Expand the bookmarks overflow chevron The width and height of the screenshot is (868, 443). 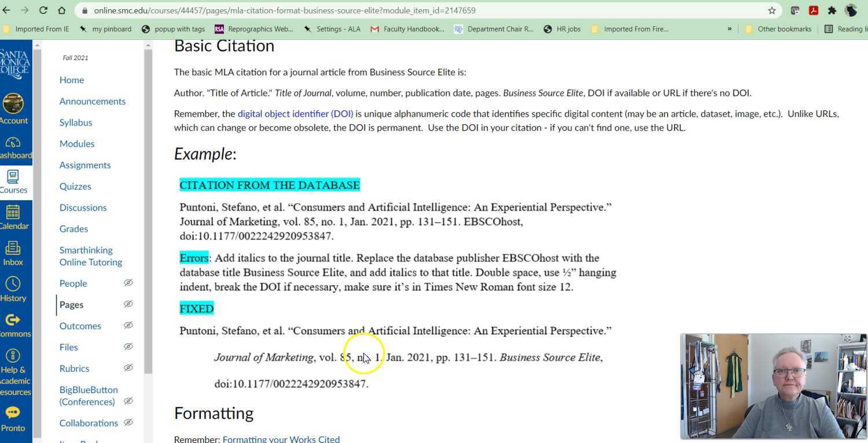pyautogui.click(x=730, y=28)
